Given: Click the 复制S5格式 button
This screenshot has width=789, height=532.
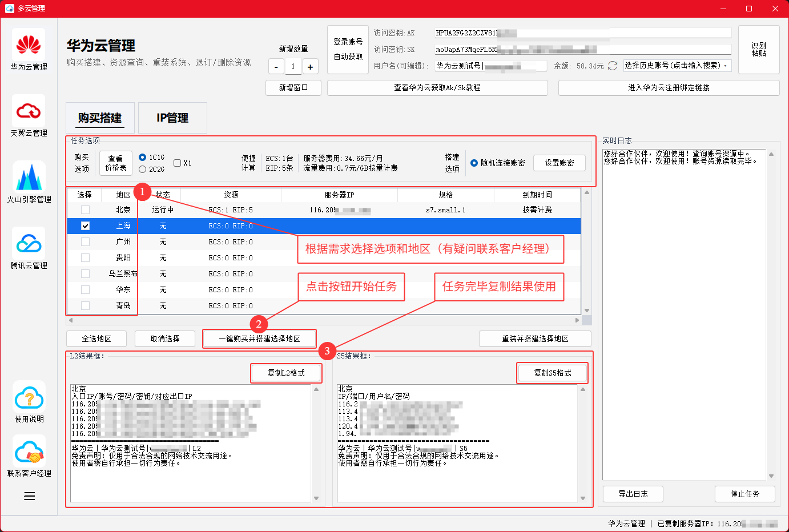Looking at the screenshot, I should [x=553, y=373].
